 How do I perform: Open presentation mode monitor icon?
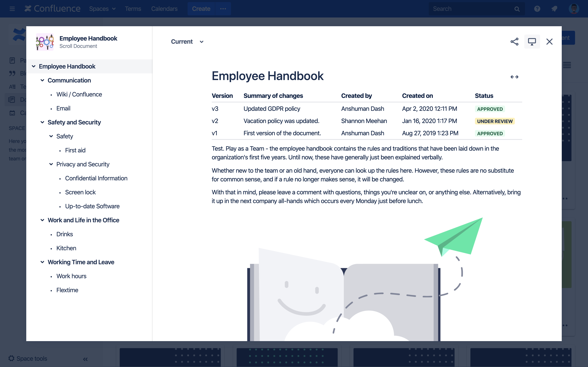(532, 42)
